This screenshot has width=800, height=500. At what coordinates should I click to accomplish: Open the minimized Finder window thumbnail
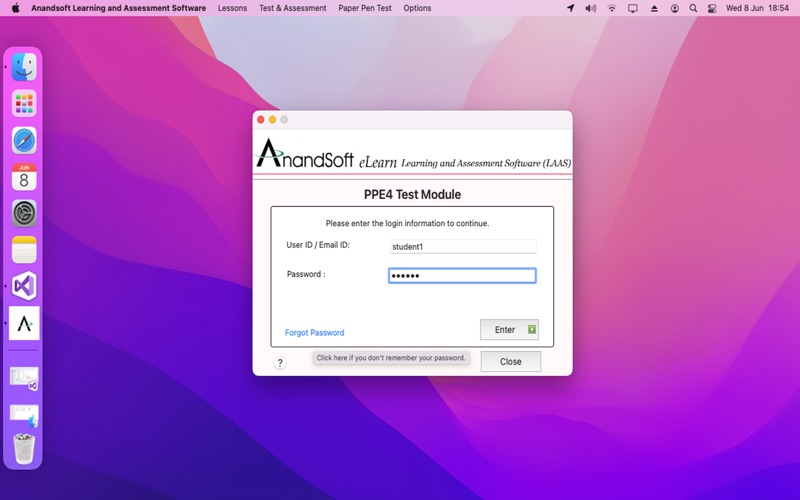pyautogui.click(x=24, y=415)
